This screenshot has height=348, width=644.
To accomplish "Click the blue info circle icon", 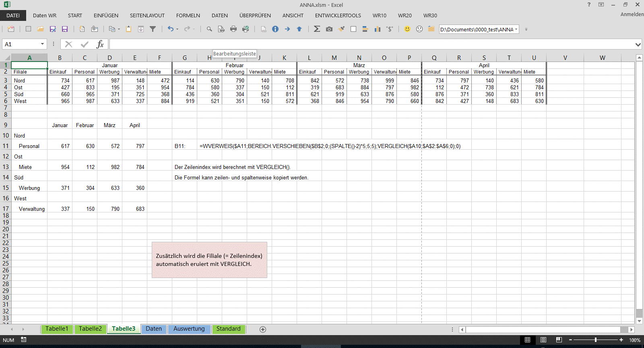I will (x=275, y=29).
